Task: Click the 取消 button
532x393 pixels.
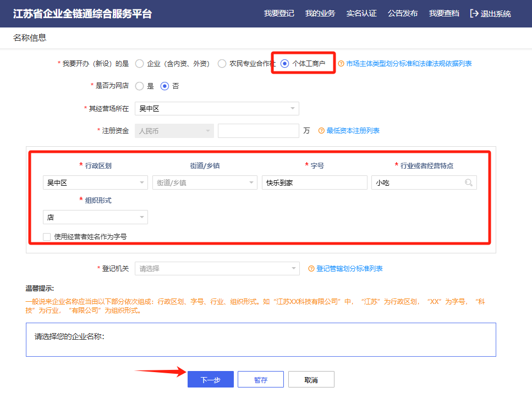Action: (x=311, y=379)
